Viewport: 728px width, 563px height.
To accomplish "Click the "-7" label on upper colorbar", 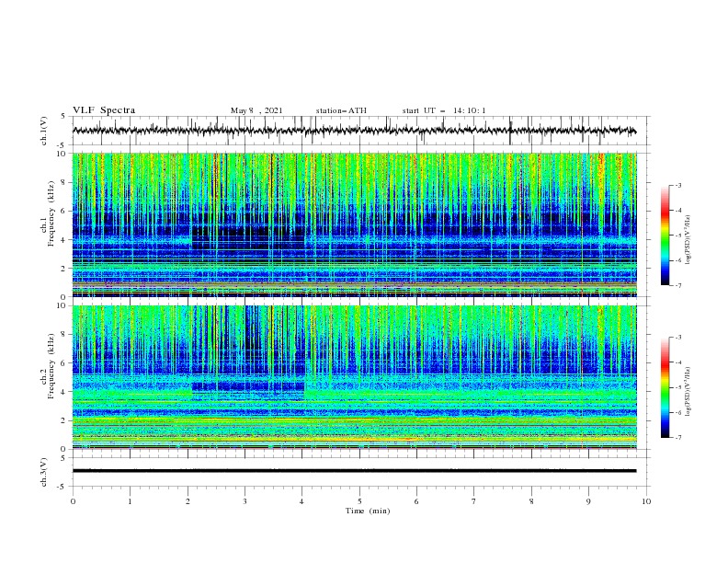I will coord(678,285).
